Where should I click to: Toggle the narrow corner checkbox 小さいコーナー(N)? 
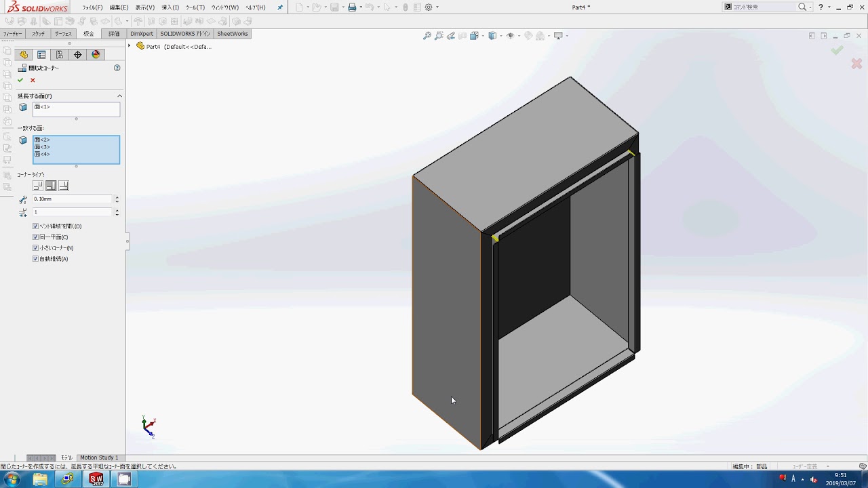[x=35, y=248]
